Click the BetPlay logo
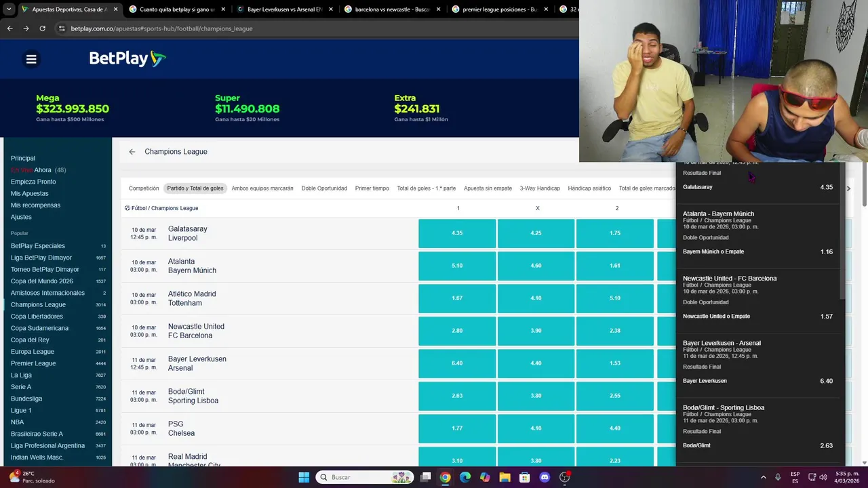Image resolution: width=868 pixels, height=488 pixels. coord(127,59)
